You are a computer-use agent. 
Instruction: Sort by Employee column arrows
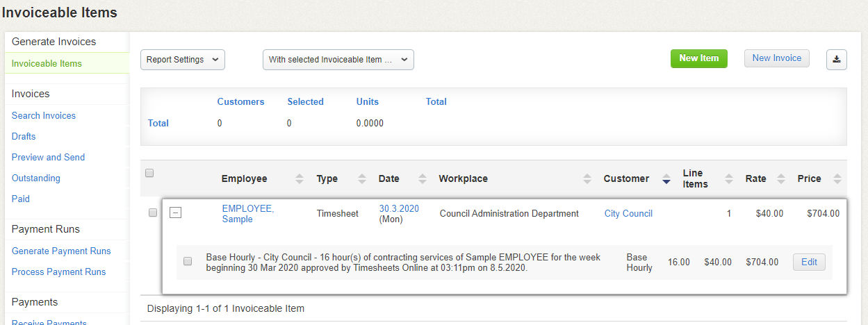point(300,178)
